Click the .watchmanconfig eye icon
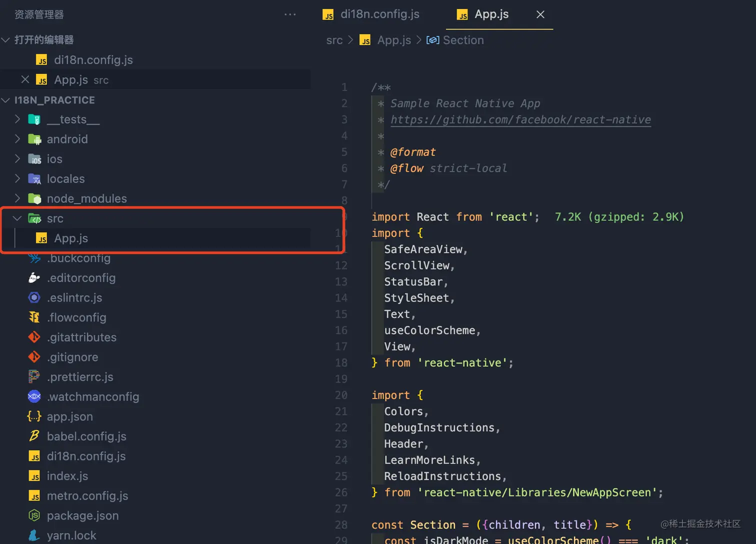756x544 pixels. click(x=34, y=396)
